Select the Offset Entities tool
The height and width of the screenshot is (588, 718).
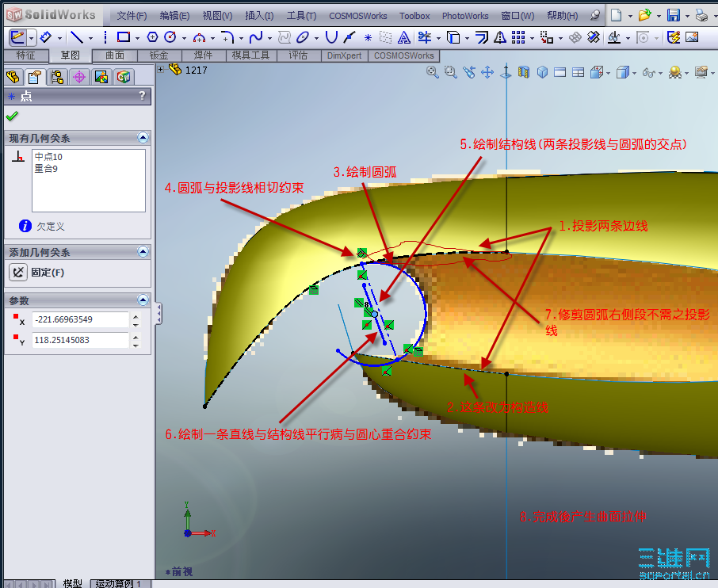coord(482,37)
